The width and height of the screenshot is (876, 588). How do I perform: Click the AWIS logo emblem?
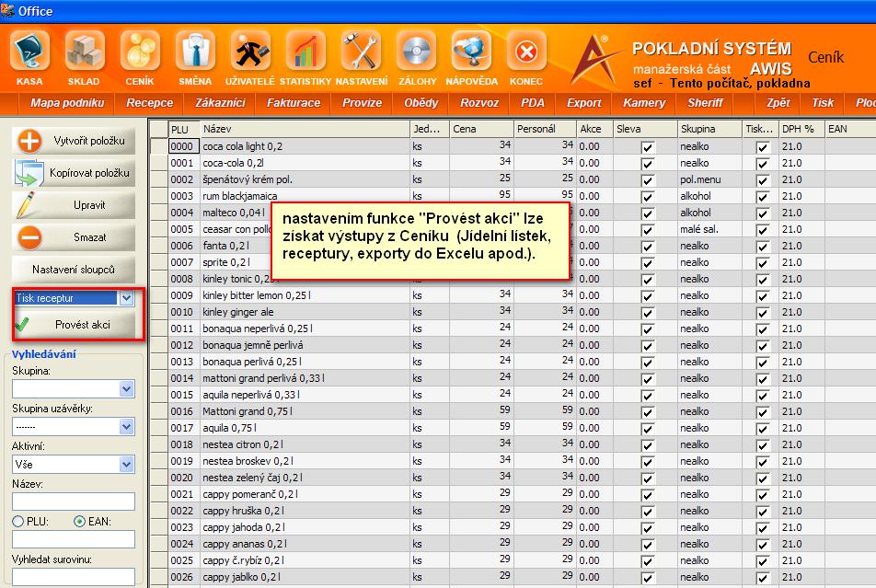point(595,59)
